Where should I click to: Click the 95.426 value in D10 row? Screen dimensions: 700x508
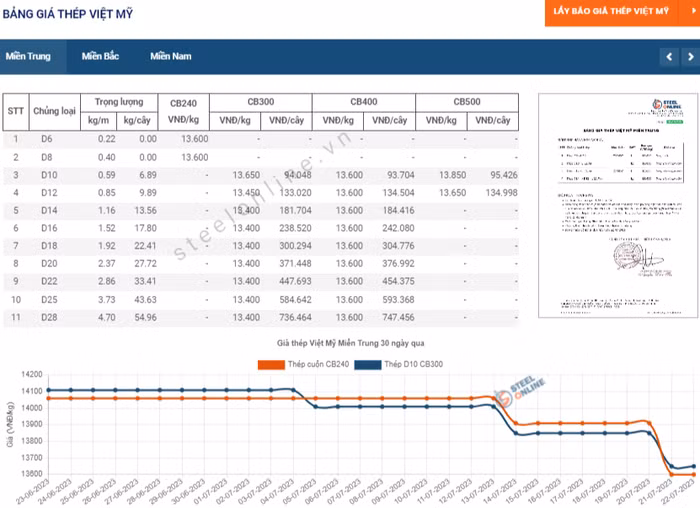coord(504,175)
